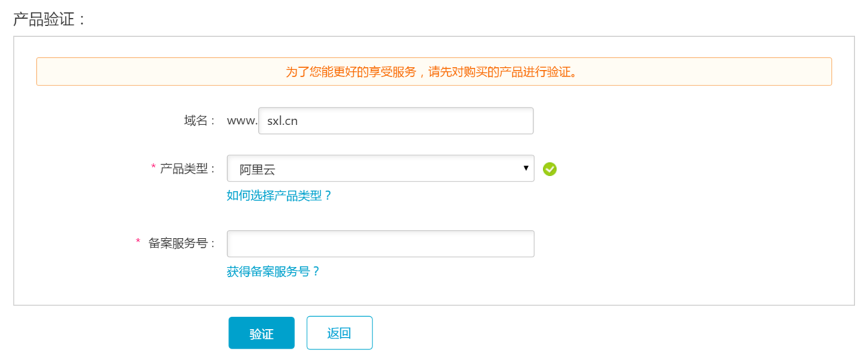Image resolution: width=868 pixels, height=358 pixels.
Task: Click the black arrow of the product type select
Action: coord(526,168)
